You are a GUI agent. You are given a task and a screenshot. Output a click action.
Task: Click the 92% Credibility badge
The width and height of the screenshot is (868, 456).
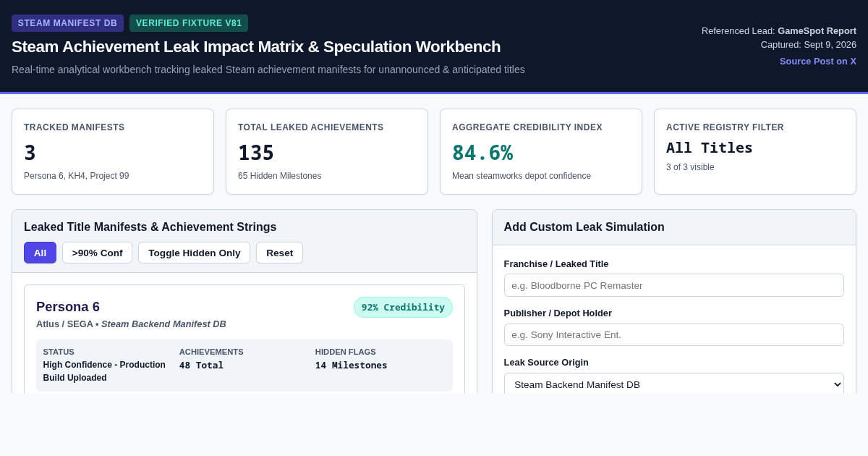(x=403, y=307)
